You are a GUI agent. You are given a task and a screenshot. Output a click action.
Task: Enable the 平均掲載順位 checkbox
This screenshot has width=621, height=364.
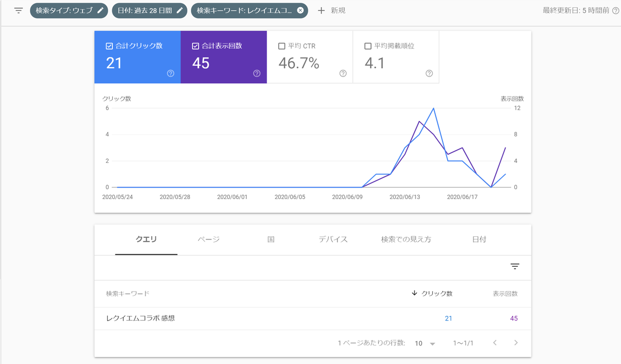pos(368,46)
